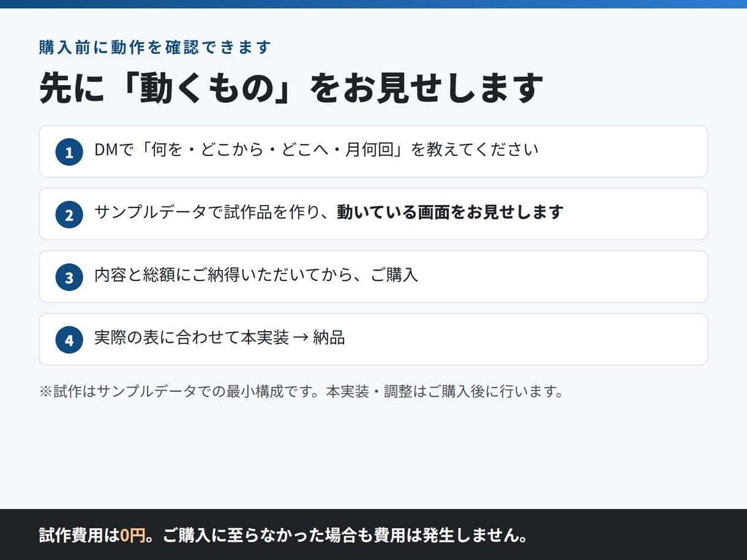Screen dimensions: 747x560
Task: Click the footnote starting with '※試作はサンプルデータ'
Action: [301, 391]
